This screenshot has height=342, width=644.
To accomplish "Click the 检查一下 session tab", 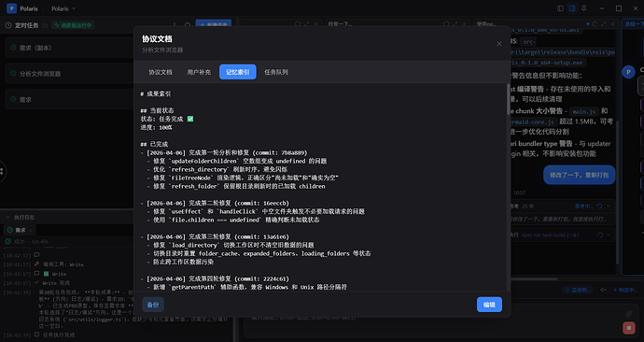I will tap(340, 24).
